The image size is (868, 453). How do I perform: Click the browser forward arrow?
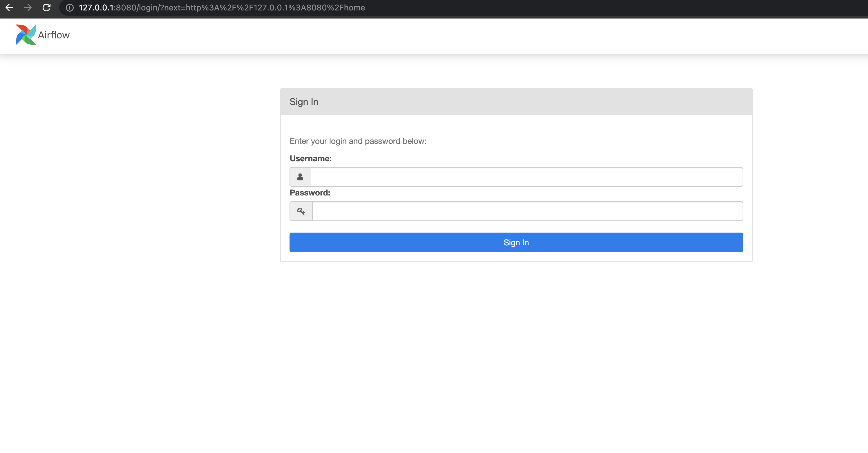pos(28,8)
